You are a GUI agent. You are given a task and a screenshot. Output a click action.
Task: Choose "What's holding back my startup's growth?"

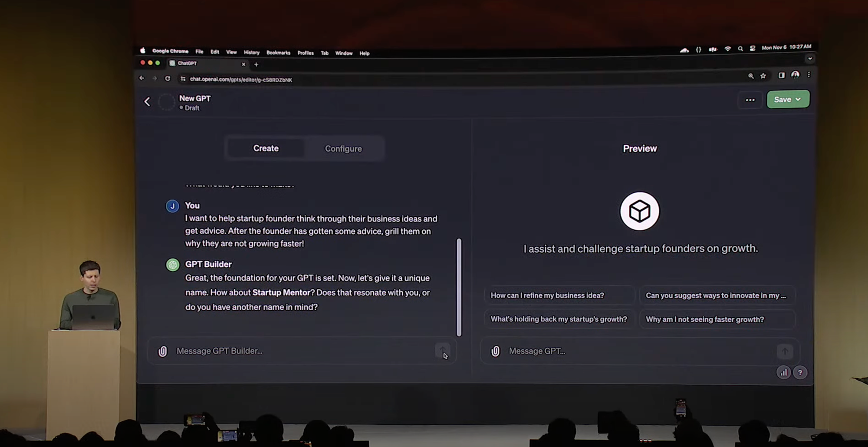point(559,319)
